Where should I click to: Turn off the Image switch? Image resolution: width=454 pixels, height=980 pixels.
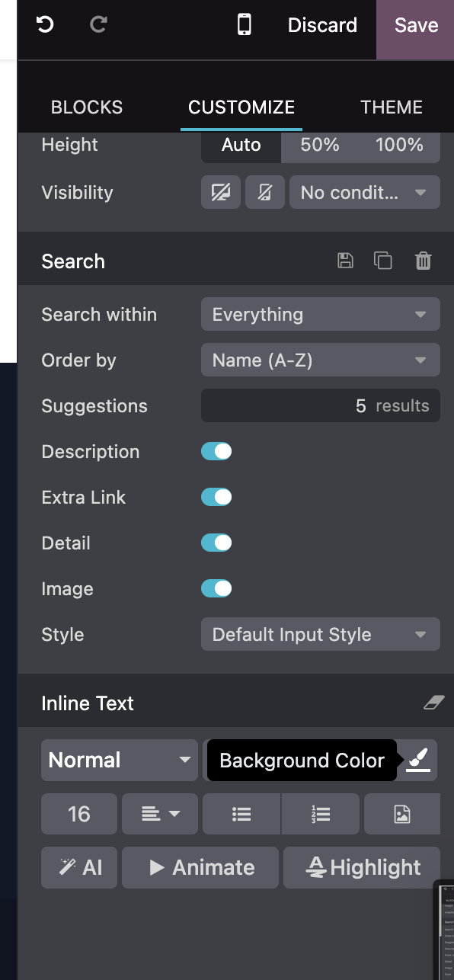coord(216,588)
